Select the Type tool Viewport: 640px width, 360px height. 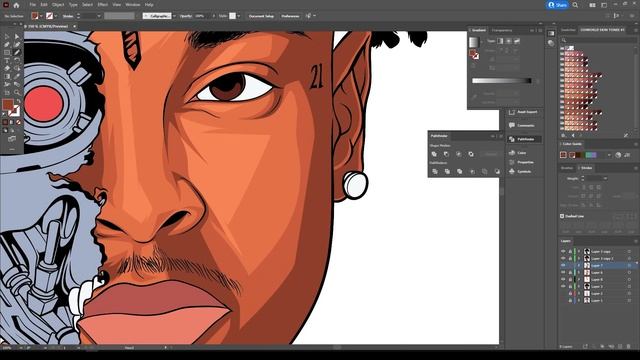[7, 60]
